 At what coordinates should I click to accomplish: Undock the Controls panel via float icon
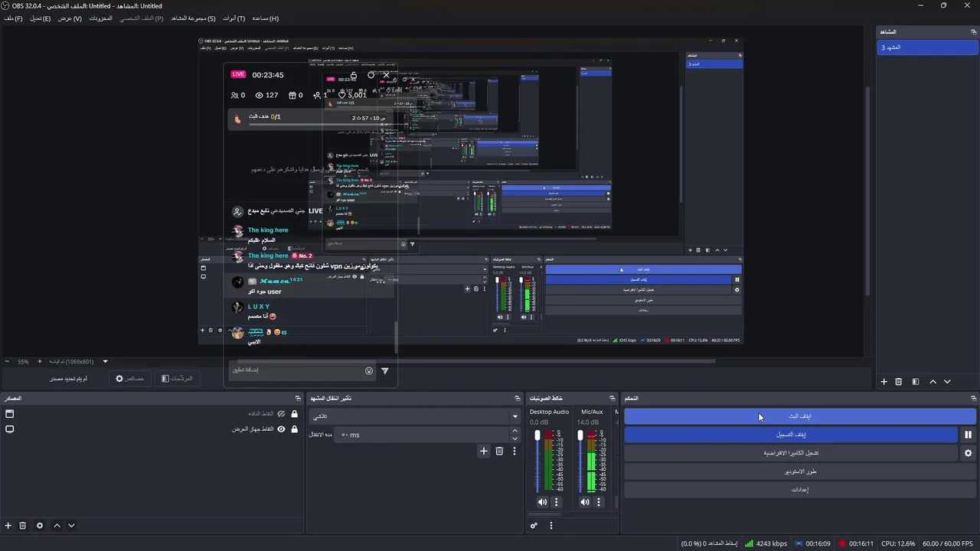click(974, 399)
